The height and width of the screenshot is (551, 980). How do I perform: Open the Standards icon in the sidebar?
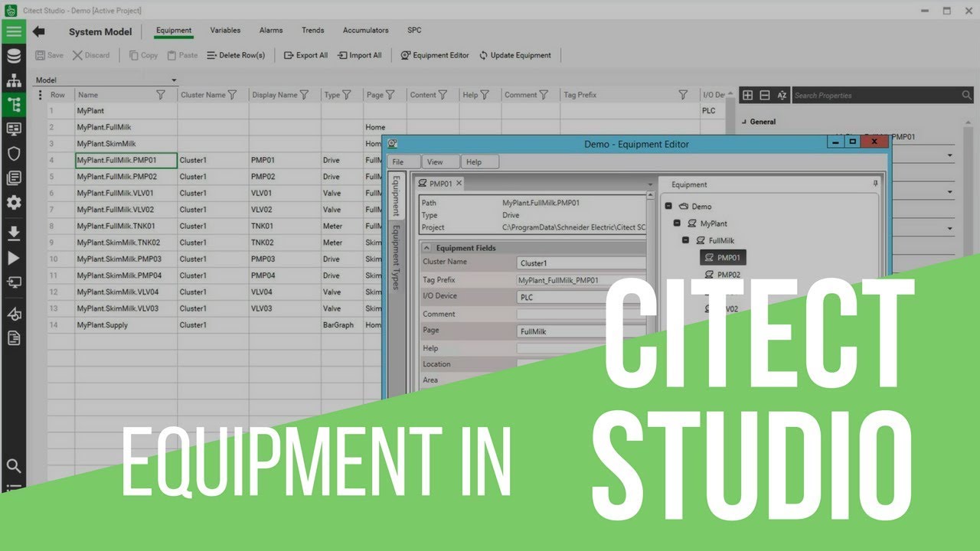(x=13, y=178)
